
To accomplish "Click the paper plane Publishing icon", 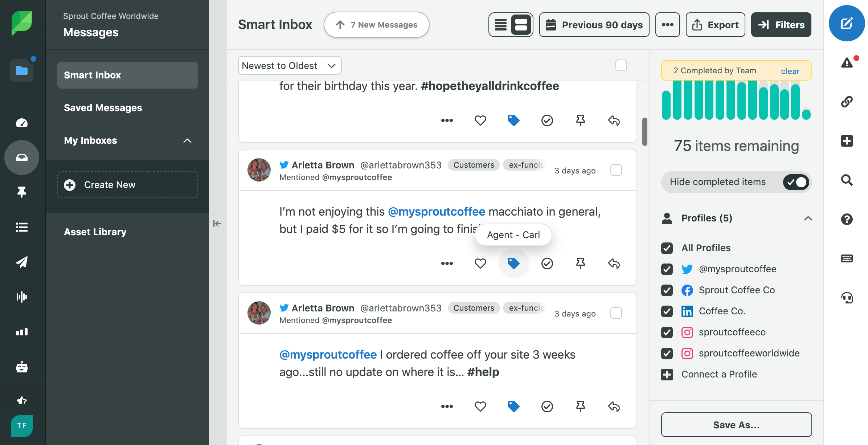I will pos(22,262).
